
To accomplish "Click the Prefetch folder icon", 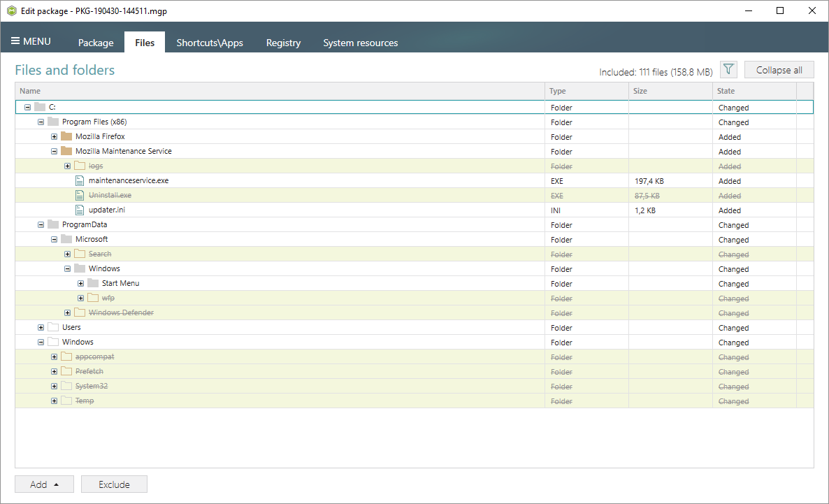I will tap(66, 371).
